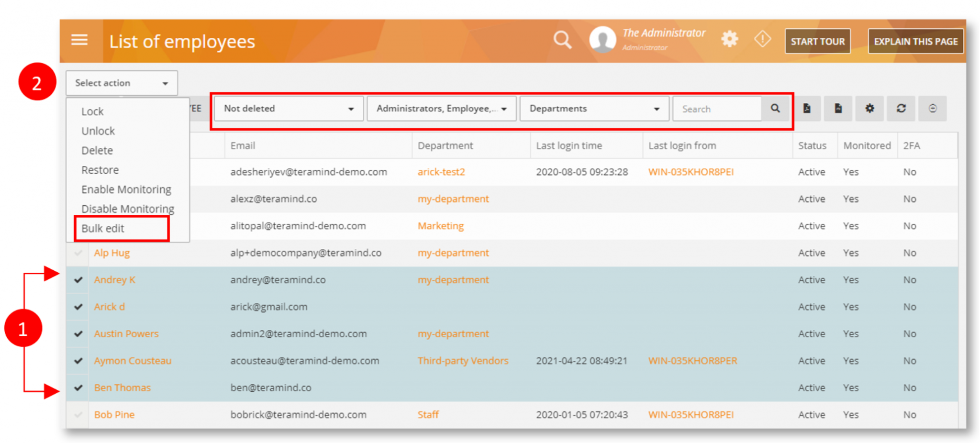Screen dimensions: 980x443
Task: Open the Administrators, Employee roles dropdown
Action: tap(441, 109)
